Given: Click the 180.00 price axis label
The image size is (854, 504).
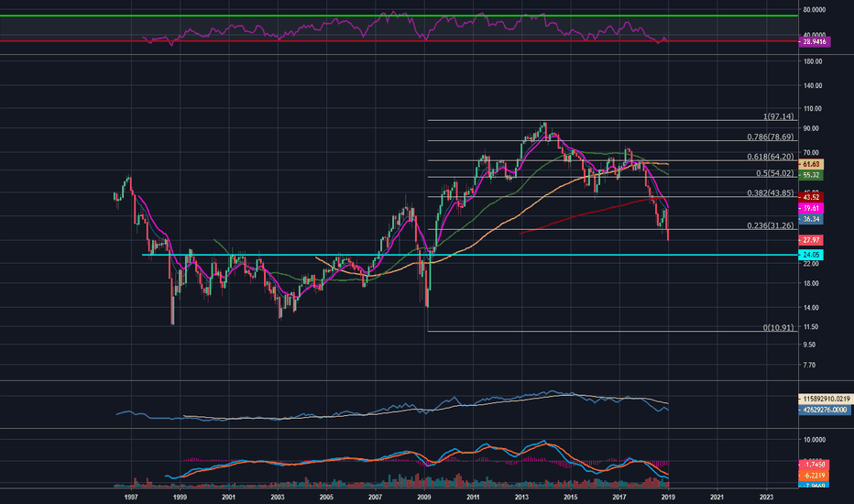Looking at the screenshot, I should (x=813, y=61).
